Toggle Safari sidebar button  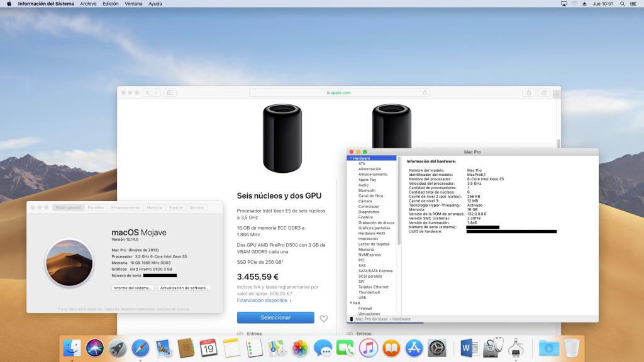pos(170,93)
